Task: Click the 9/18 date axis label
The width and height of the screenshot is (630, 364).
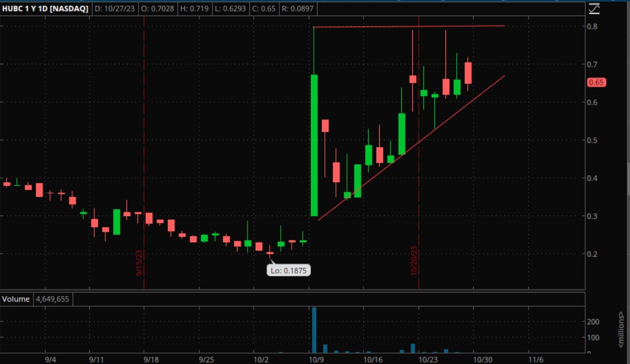Action: 151,359
